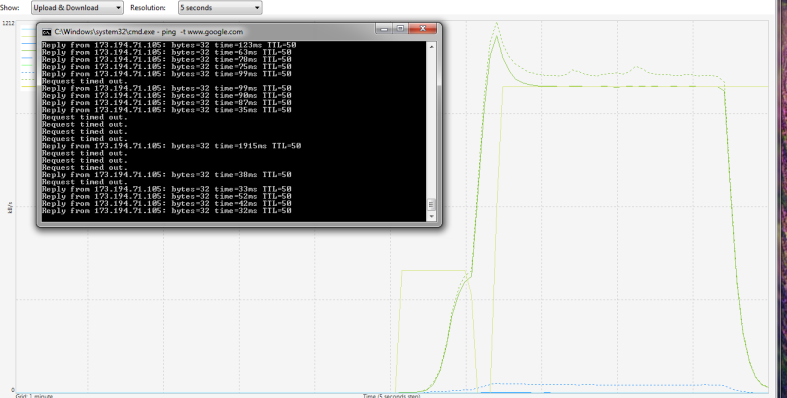Open the cmd.exe window system menu icon
Viewport: 787px width, 398px height.
point(46,32)
